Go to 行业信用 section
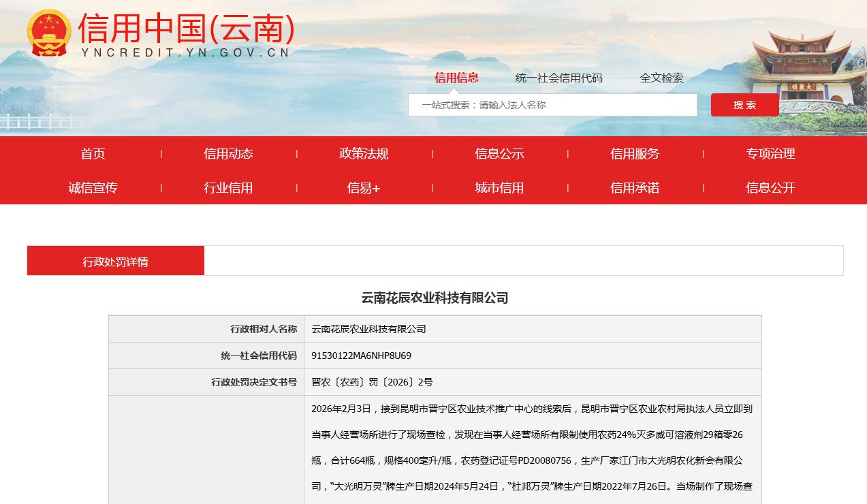Screen dimensions: 867x504 point(228,188)
